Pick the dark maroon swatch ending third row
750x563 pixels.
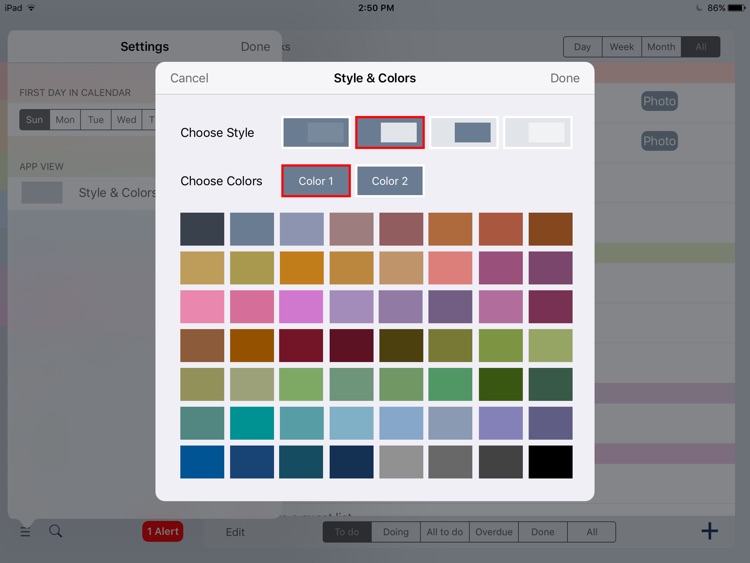tap(551, 307)
